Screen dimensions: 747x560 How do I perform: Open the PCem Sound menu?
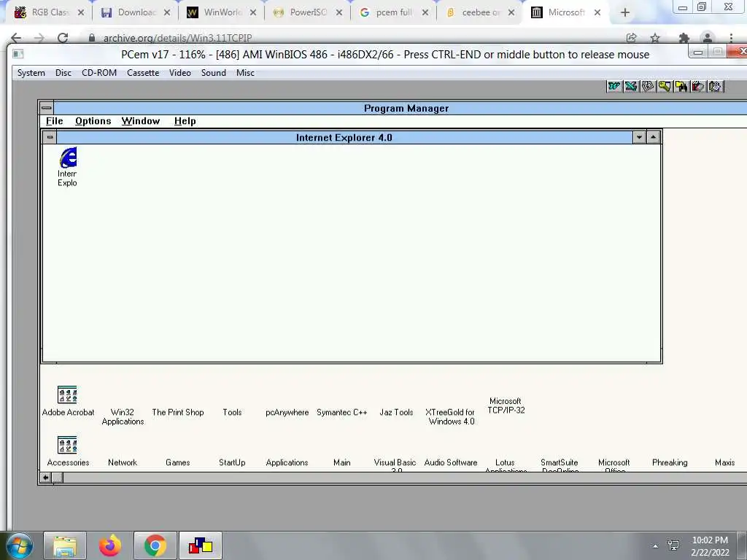[214, 73]
